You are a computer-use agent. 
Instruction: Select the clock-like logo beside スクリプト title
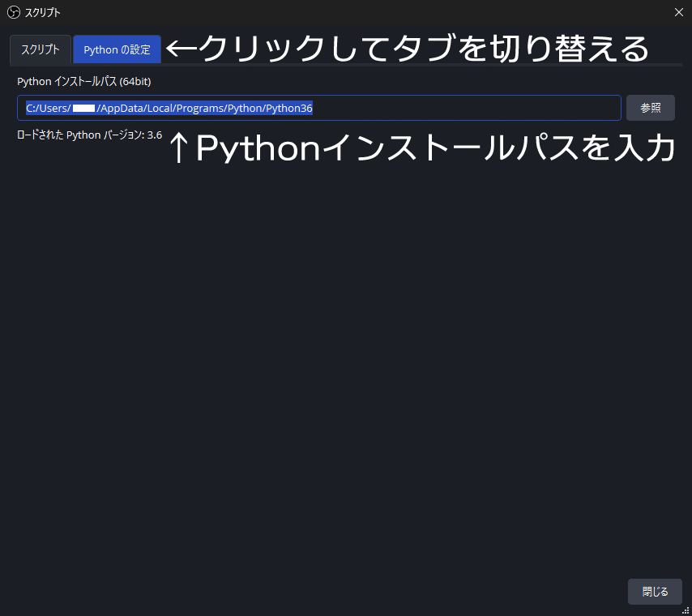[12, 12]
